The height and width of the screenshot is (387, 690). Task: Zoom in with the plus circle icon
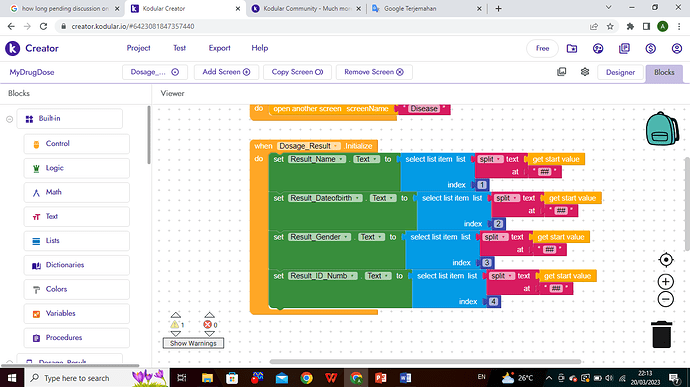pyautogui.click(x=666, y=281)
